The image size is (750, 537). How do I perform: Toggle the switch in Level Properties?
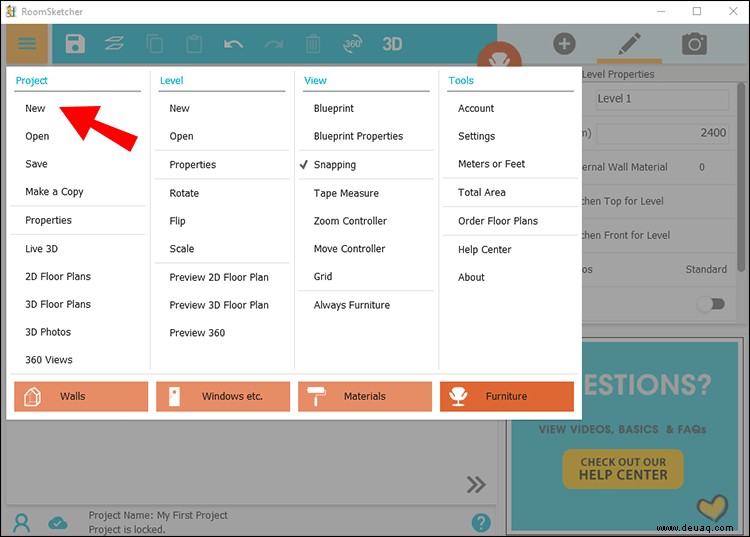coord(711,304)
